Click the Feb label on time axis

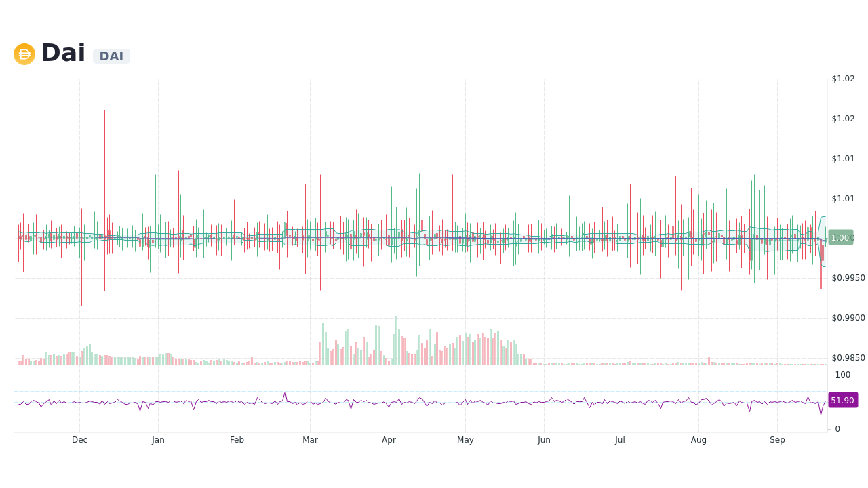(x=237, y=440)
